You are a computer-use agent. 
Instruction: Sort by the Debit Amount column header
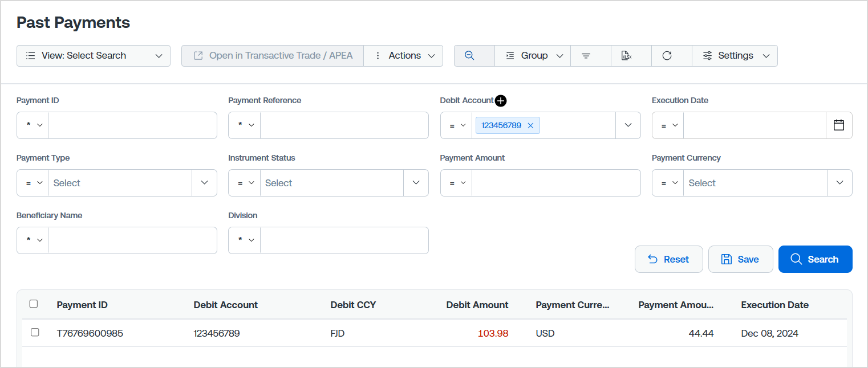point(477,305)
